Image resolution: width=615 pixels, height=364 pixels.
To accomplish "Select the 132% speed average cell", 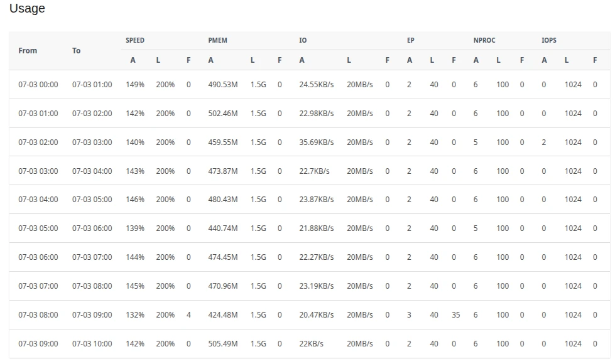I will pos(135,315).
